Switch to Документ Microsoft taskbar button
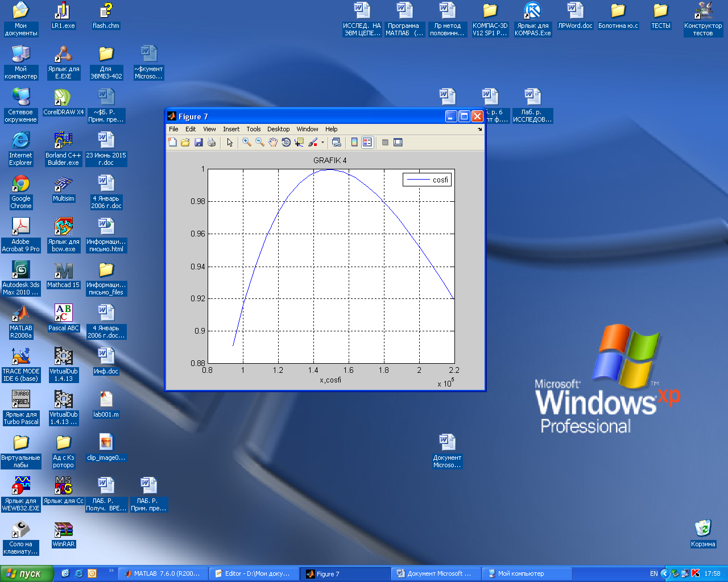Viewport: 728px width, 582px height. coord(436,573)
